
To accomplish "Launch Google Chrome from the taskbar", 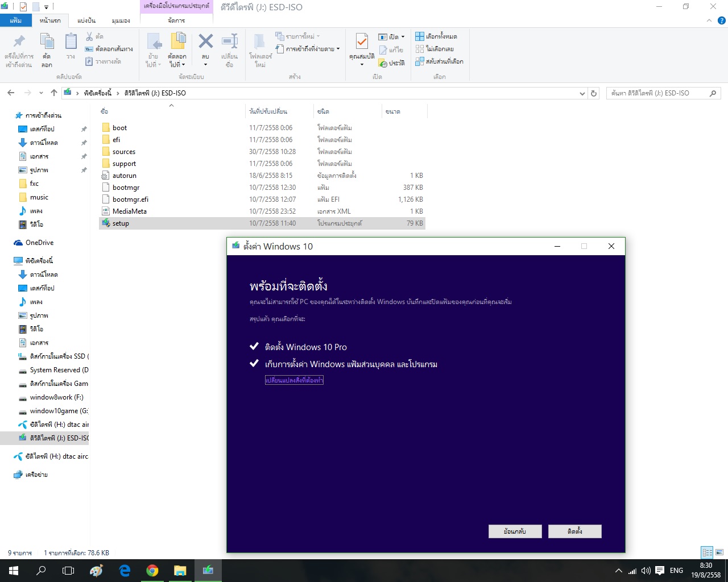I will coord(152,571).
